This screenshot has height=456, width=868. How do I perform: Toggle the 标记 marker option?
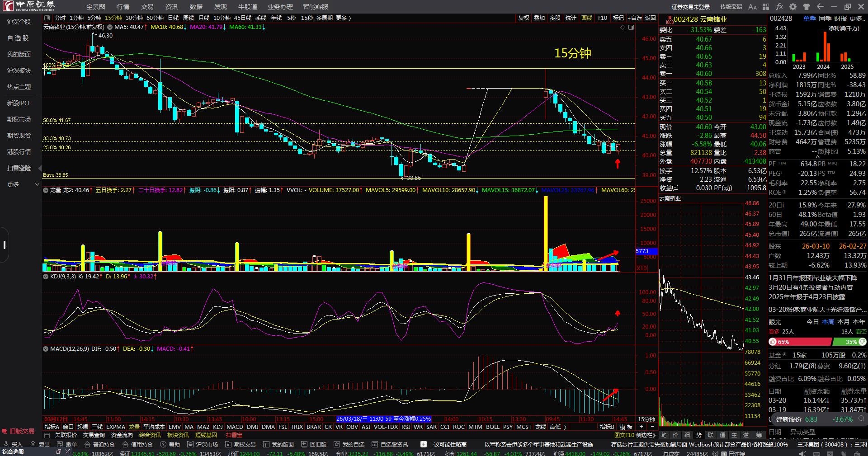tap(618, 18)
